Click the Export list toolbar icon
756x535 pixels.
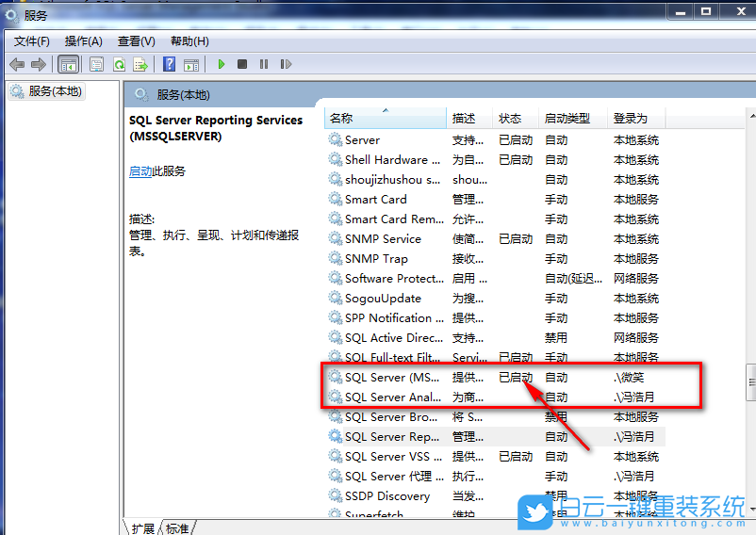coord(140,64)
